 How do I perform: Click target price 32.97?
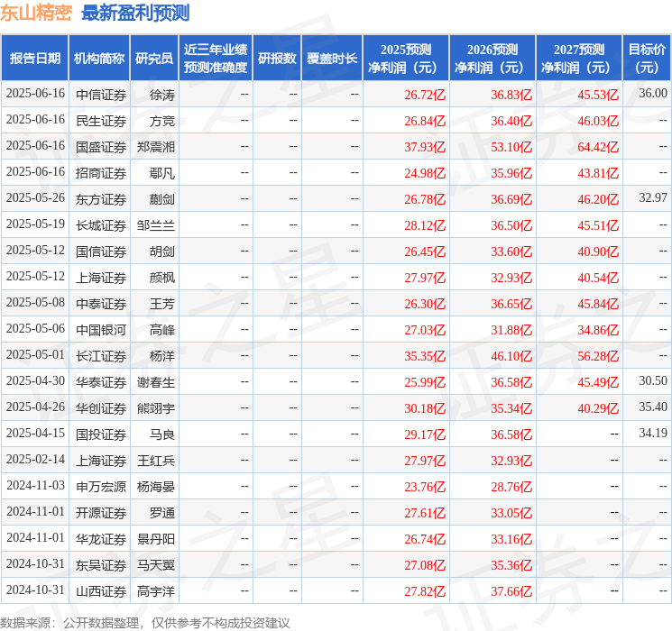653,197
